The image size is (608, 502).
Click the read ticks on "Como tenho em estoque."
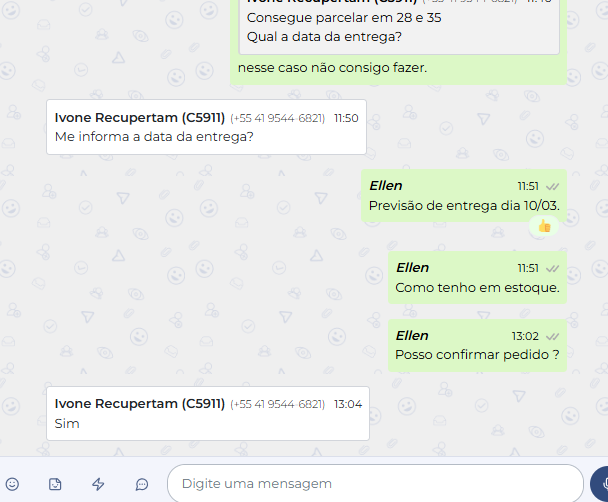[553, 269]
